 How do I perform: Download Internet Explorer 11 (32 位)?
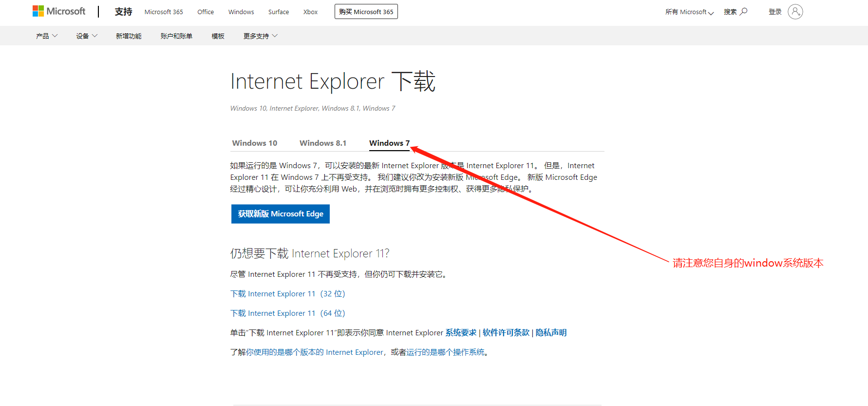click(287, 293)
